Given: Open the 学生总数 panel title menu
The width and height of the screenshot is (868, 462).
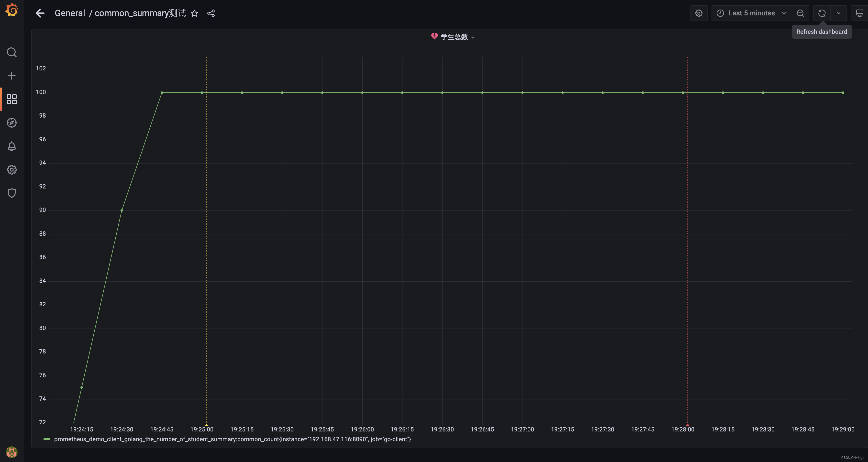Looking at the screenshot, I should (x=454, y=37).
